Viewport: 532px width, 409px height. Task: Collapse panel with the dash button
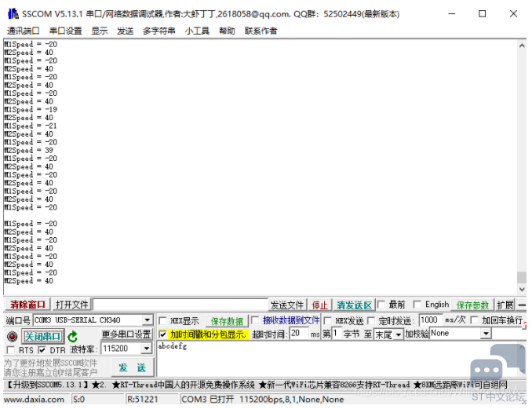pos(522,305)
